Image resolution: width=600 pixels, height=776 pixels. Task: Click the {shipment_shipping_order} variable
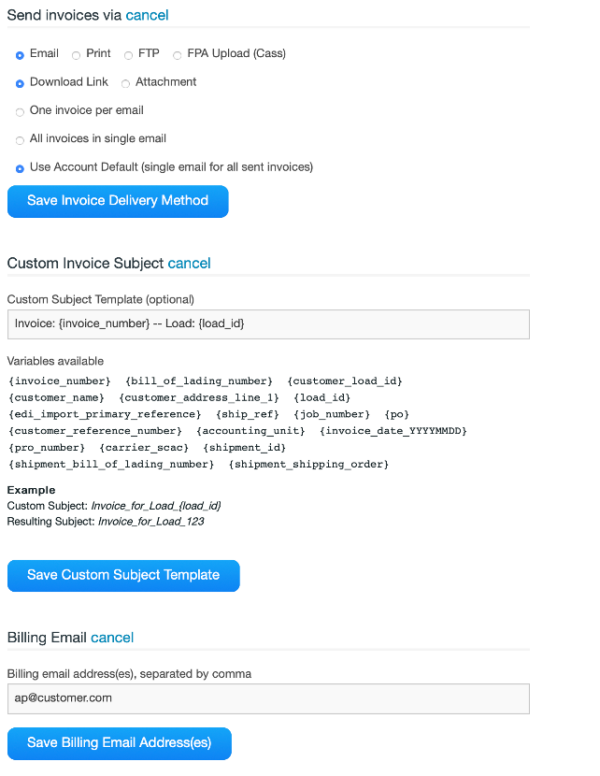click(x=308, y=464)
